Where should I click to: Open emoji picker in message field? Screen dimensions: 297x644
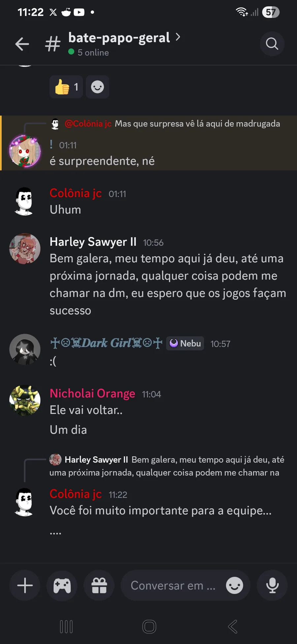[234, 586]
